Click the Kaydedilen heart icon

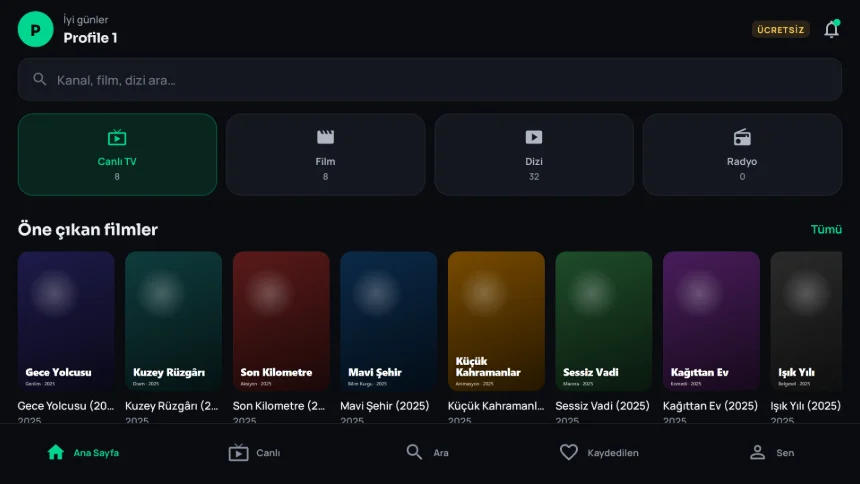[x=569, y=452]
